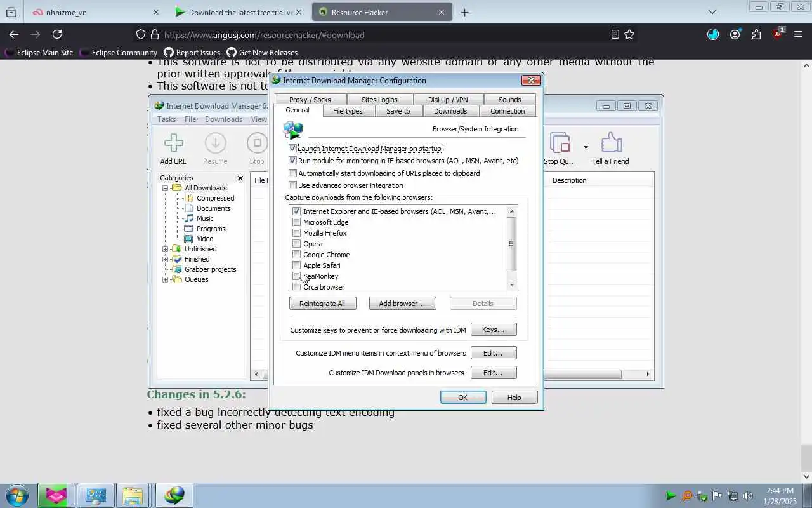Uncheck Run module for monitoring in IE-based browsers
The image size is (812, 508).
[x=292, y=161]
